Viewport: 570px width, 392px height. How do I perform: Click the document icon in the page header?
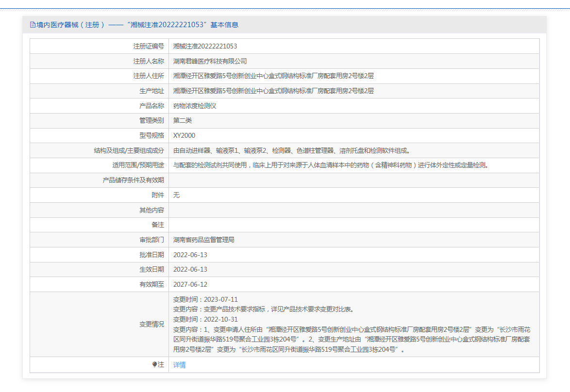pos(33,25)
